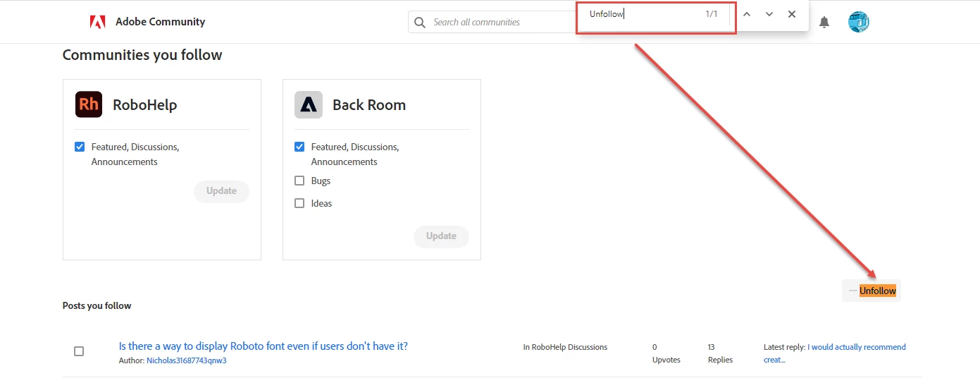Click the 13 Replies count
The height and width of the screenshot is (383, 980).
[720, 353]
